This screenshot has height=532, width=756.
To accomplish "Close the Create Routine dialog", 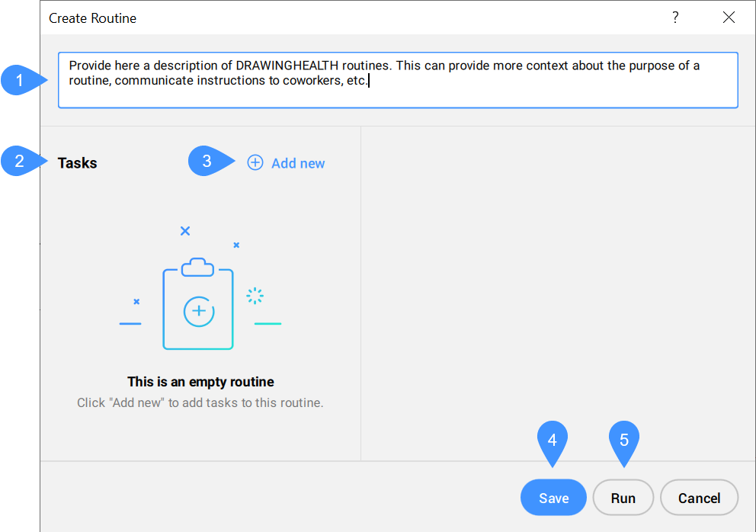I will 729,18.
